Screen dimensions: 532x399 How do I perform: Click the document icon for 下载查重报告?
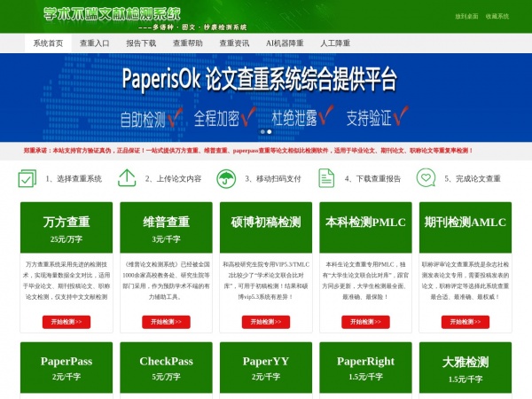pyautogui.click(x=326, y=178)
